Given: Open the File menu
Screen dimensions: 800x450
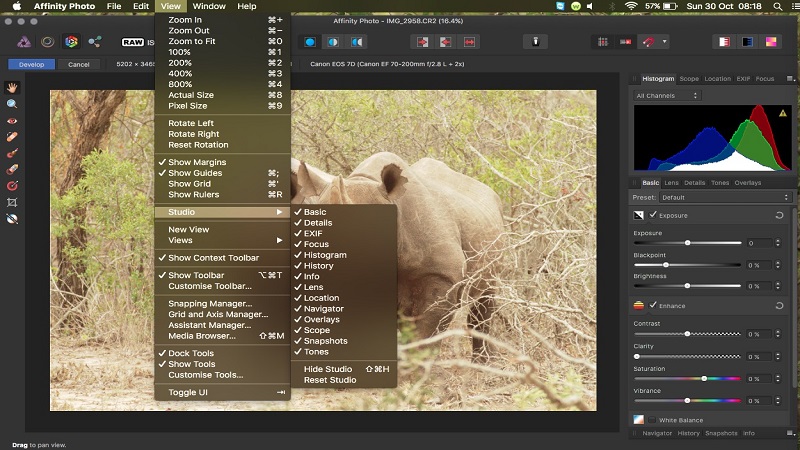Looking at the screenshot, I should [x=114, y=6].
